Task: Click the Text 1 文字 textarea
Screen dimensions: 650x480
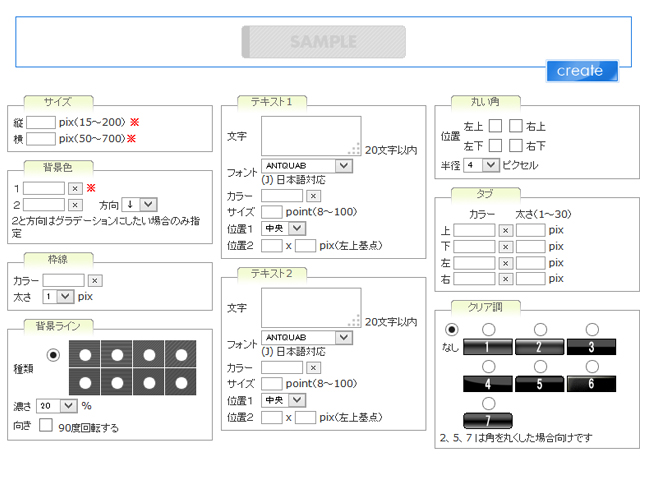Action: [x=311, y=136]
